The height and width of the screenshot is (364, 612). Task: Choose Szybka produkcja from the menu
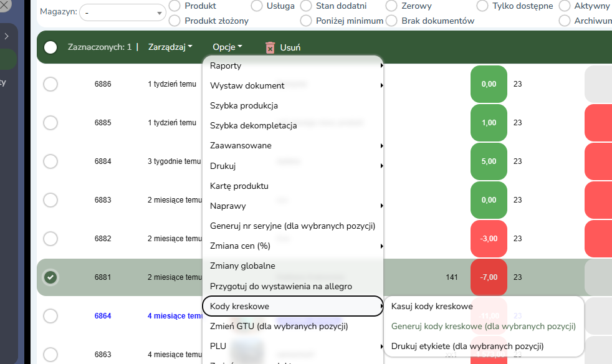244,105
